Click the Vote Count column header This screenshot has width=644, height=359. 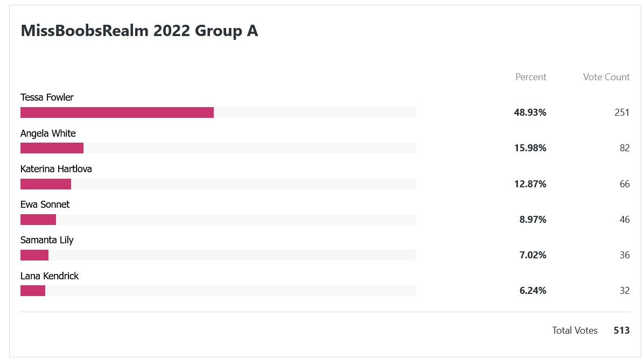(x=606, y=77)
